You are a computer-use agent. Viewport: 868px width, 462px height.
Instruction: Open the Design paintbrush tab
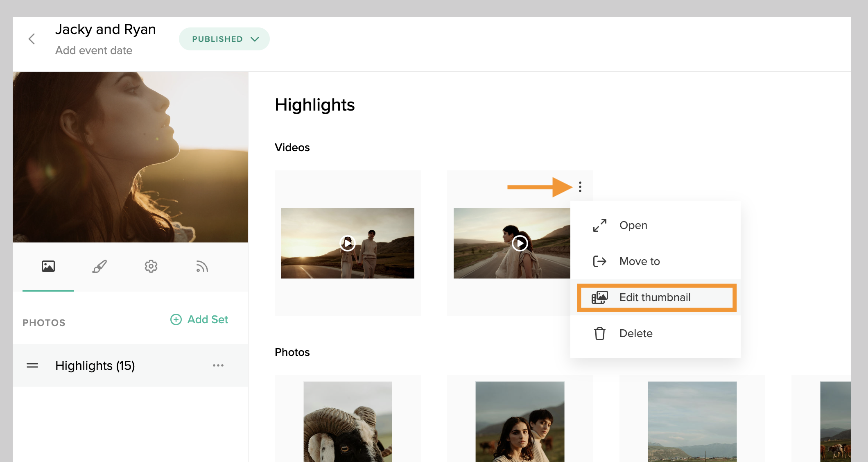99,267
